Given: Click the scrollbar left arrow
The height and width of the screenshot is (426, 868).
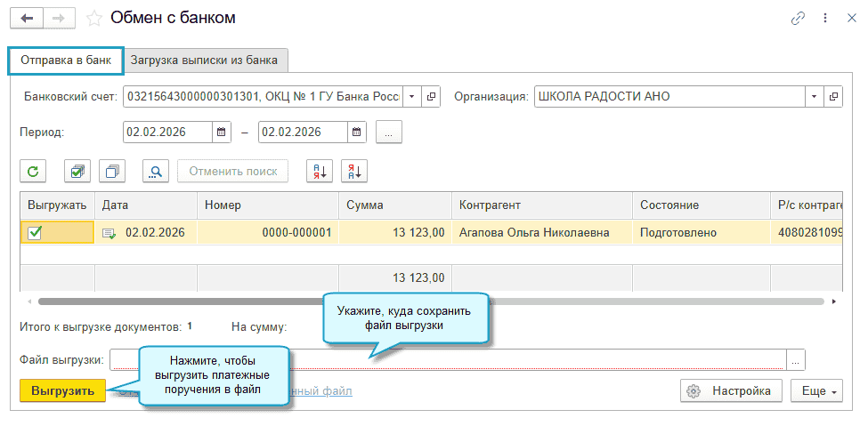Looking at the screenshot, I should pos(28,301).
